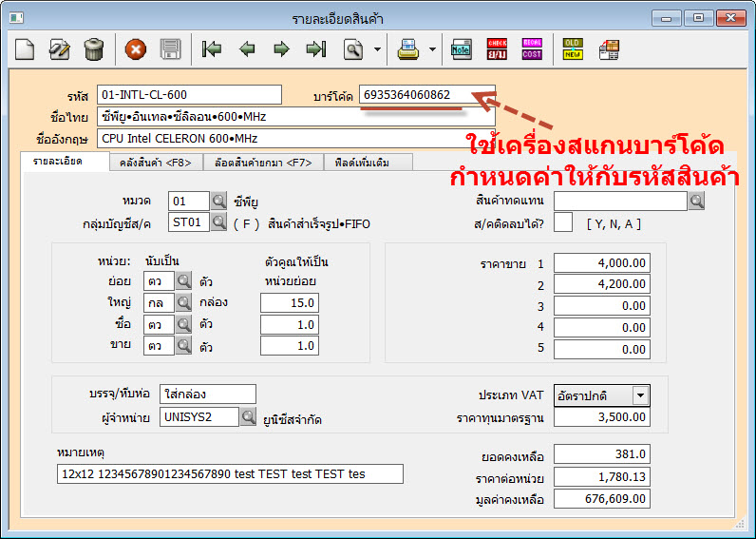Screen dimensions: 756x539
Task: Open the print icon dropdown arrow
Action: coord(432,49)
